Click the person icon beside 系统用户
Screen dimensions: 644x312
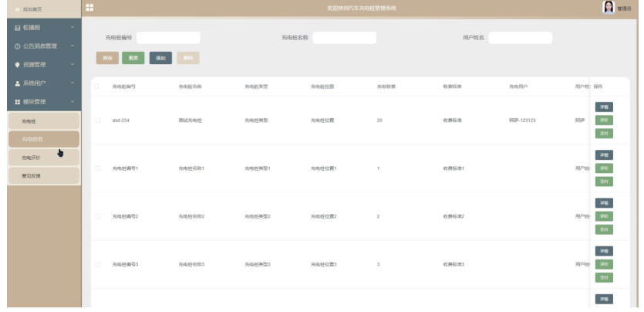(x=17, y=83)
